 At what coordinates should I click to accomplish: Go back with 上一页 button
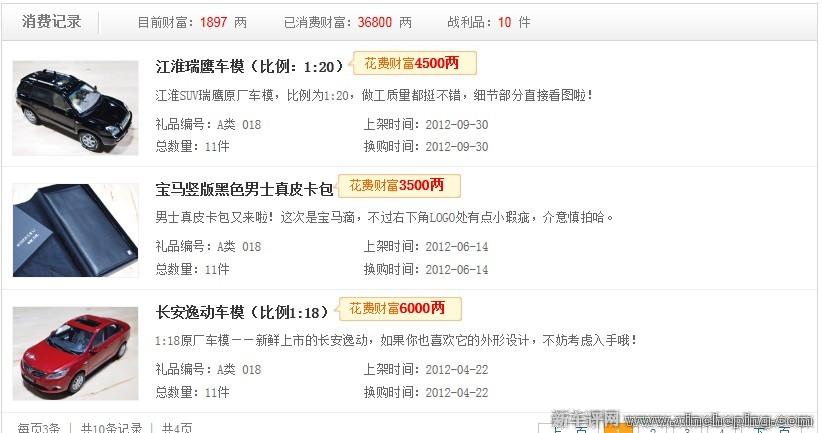[570, 429]
